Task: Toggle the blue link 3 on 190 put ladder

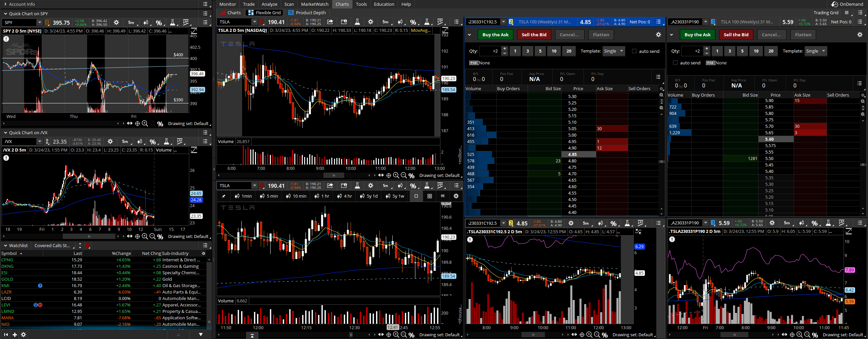Action: click(x=713, y=22)
